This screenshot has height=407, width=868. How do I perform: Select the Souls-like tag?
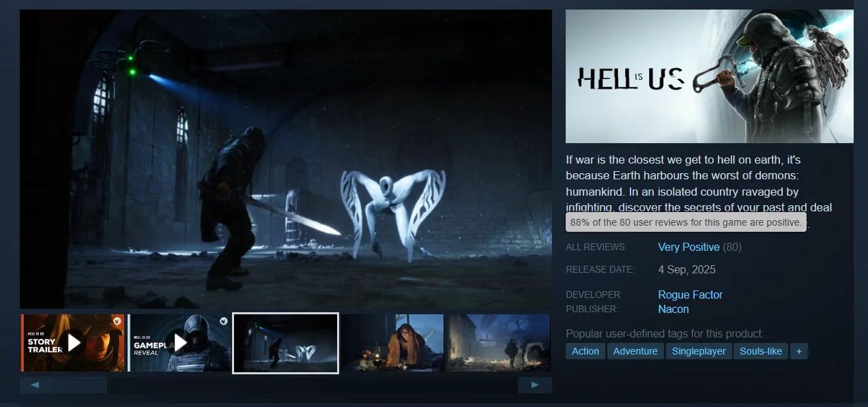761,351
